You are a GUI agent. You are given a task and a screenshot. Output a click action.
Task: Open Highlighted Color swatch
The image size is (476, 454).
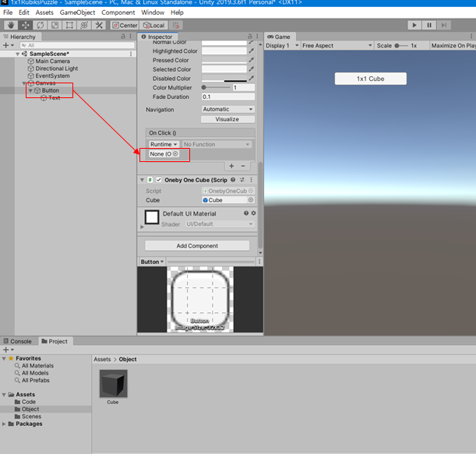click(224, 51)
